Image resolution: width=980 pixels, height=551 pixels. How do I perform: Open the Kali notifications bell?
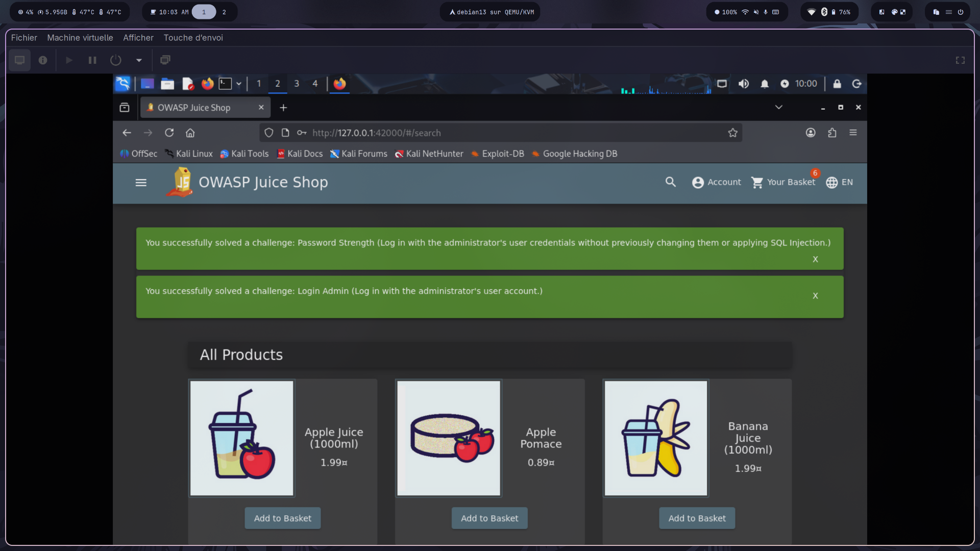[x=765, y=84]
